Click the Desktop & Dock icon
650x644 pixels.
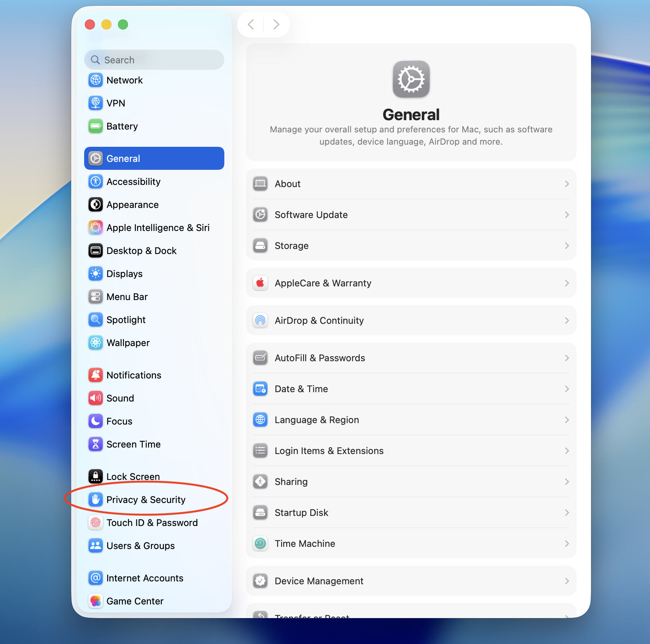tap(96, 251)
